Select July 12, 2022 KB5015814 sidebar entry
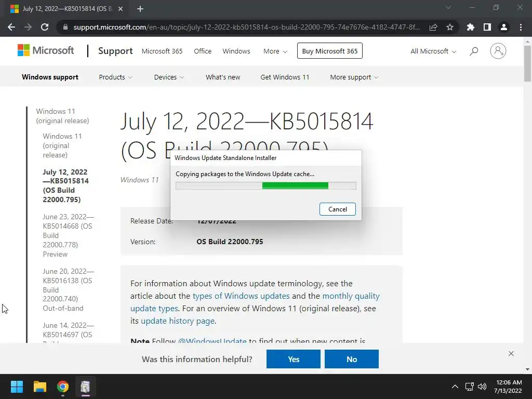Image resolution: width=532 pixels, height=399 pixels. click(65, 185)
